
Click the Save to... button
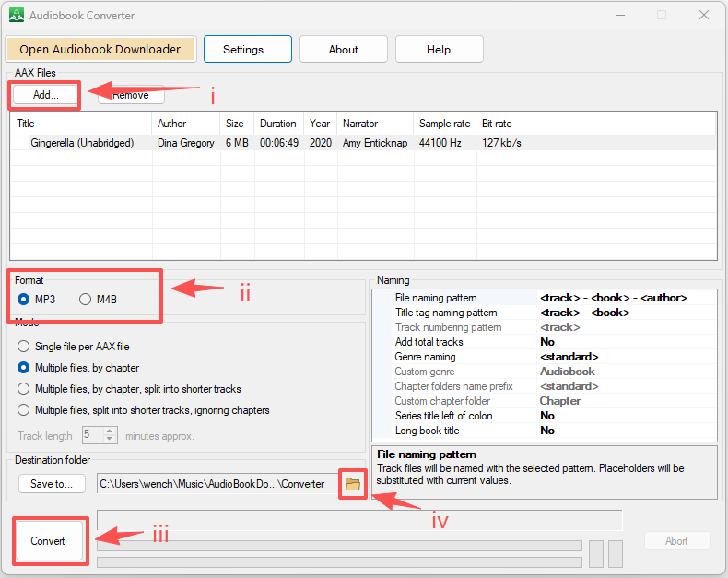pos(52,483)
